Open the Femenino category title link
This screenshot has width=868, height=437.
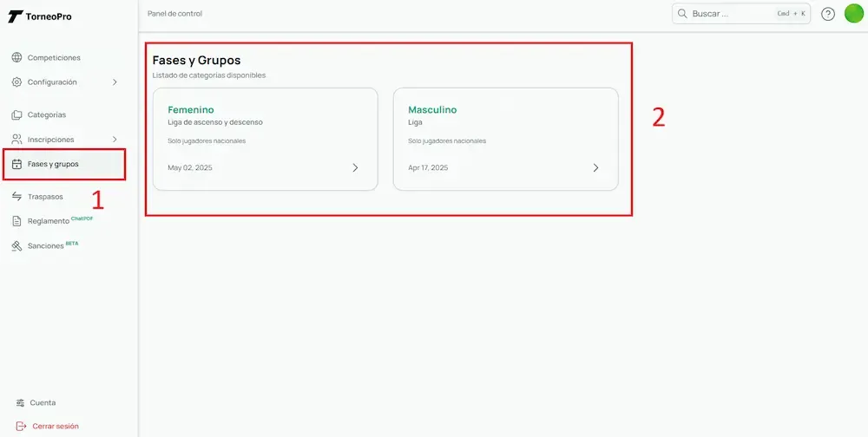pos(190,110)
